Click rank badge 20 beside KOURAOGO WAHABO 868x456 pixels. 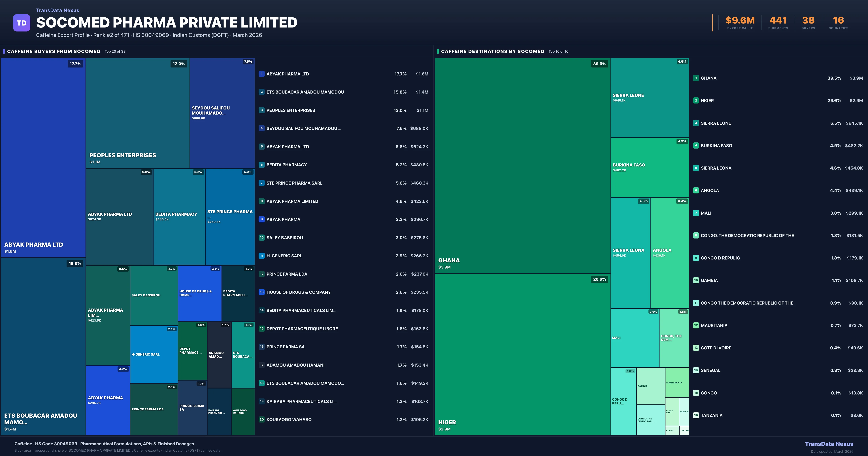pos(261,420)
